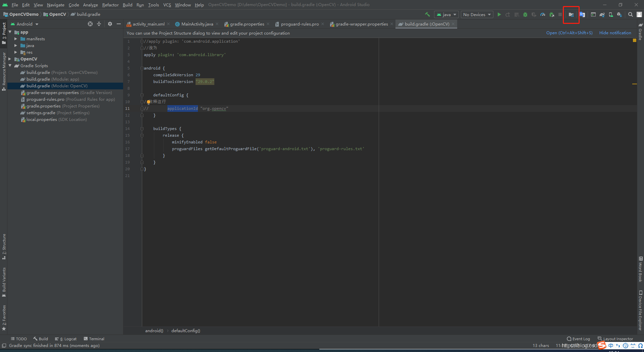Open Run Anything icon in toolbar
Viewport: 644px width, 352px height.
pyautogui.click(x=593, y=14)
